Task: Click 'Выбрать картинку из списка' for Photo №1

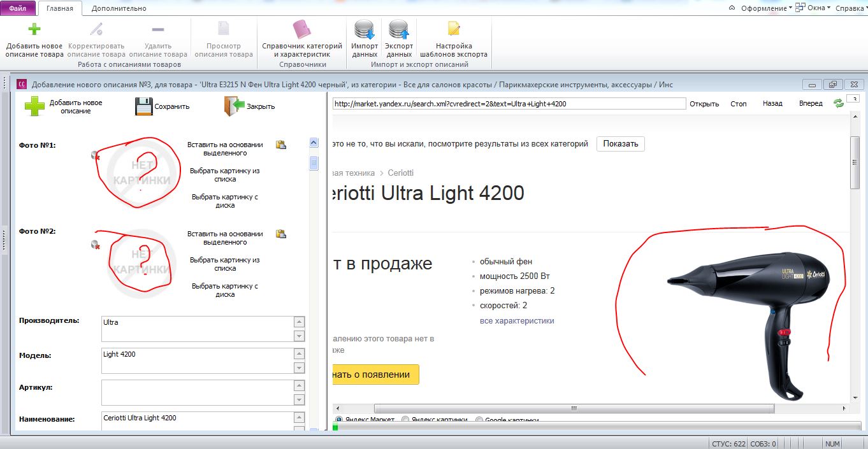Action: pyautogui.click(x=225, y=175)
